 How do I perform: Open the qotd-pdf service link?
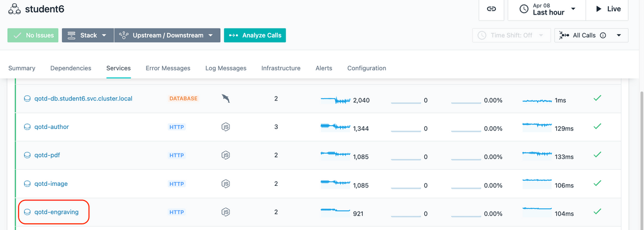48,155
